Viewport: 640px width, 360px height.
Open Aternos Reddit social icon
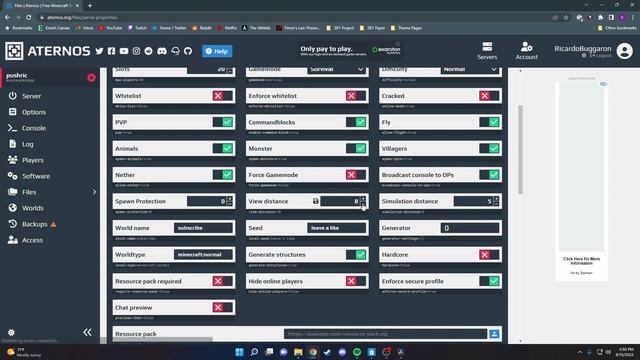point(149,51)
